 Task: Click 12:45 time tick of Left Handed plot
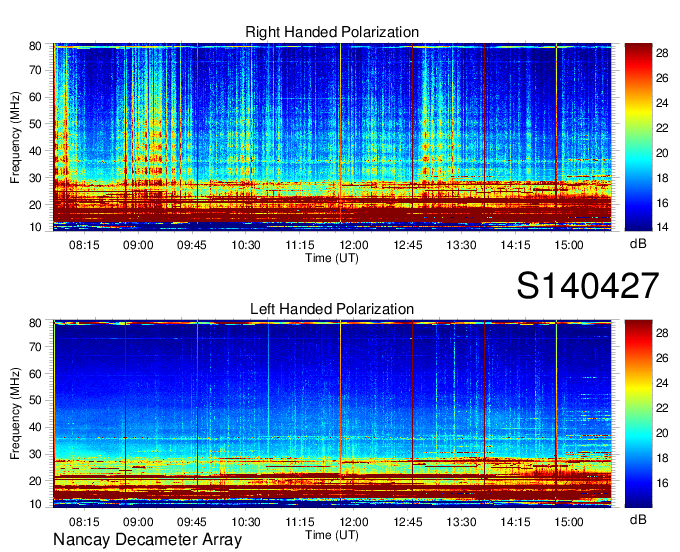pos(408,522)
